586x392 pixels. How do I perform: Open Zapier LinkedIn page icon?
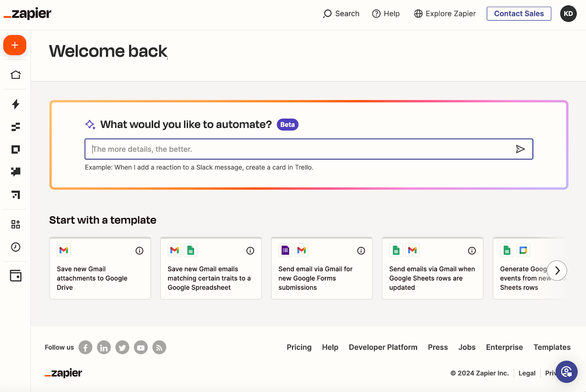click(x=104, y=347)
